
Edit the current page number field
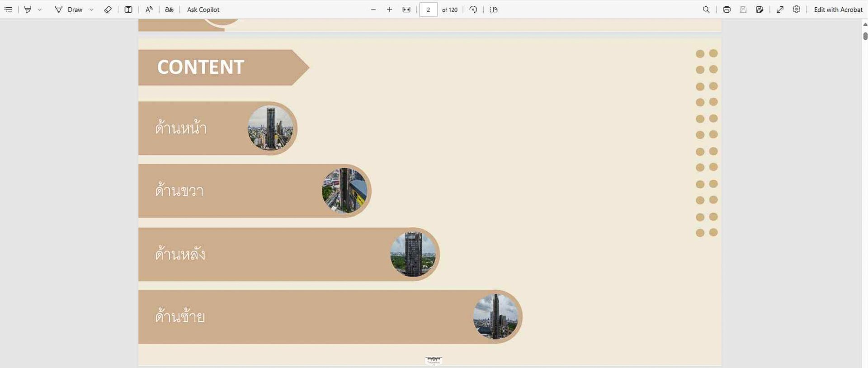(x=428, y=10)
